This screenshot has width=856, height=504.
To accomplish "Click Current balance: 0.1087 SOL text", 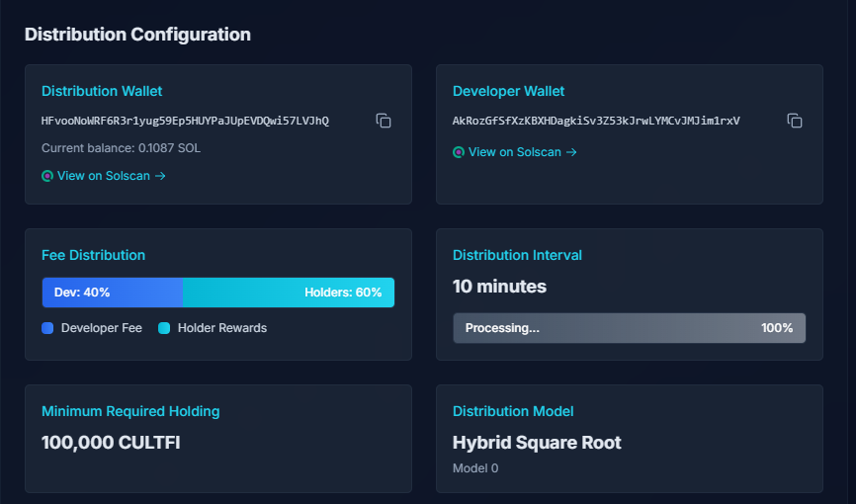I will pyautogui.click(x=122, y=148).
